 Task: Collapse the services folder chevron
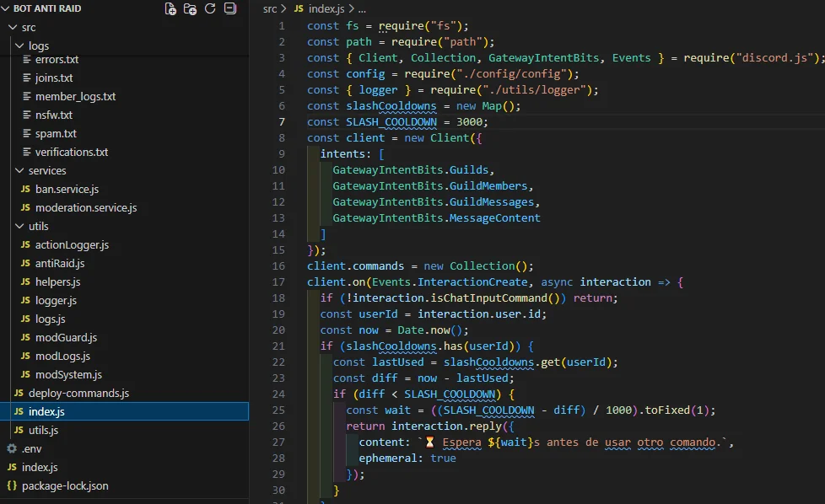point(19,170)
